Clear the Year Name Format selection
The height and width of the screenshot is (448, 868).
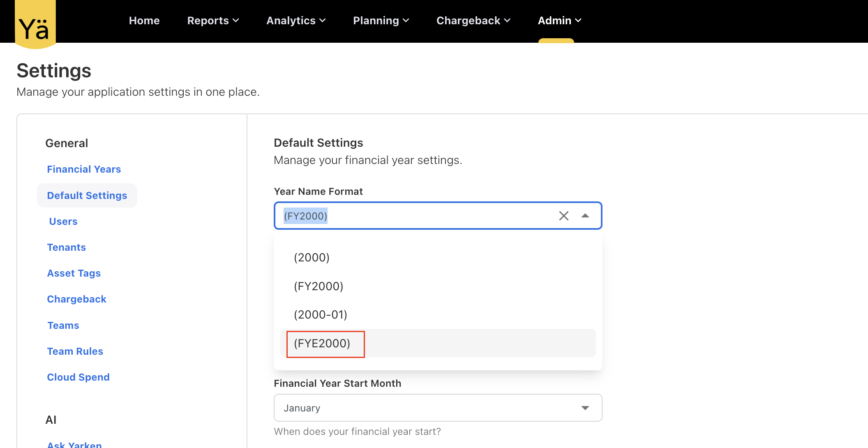click(x=563, y=216)
